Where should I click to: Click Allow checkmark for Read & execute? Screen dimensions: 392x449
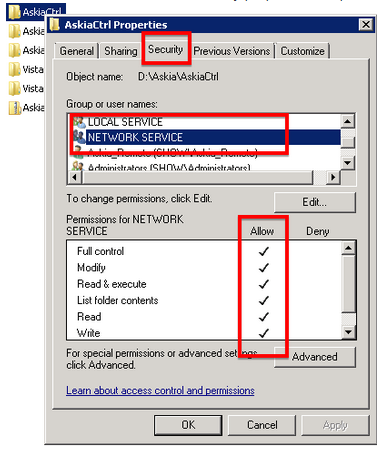(x=264, y=284)
